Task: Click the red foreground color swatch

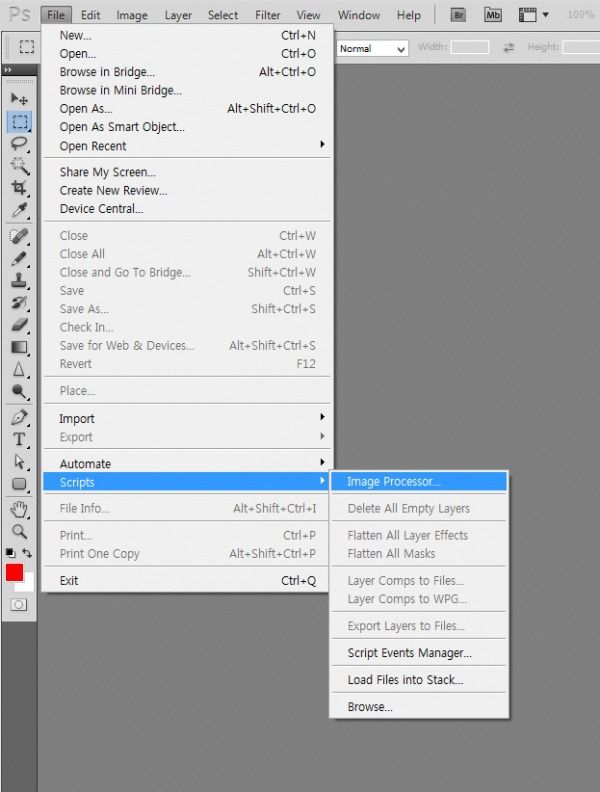Action: (14, 573)
